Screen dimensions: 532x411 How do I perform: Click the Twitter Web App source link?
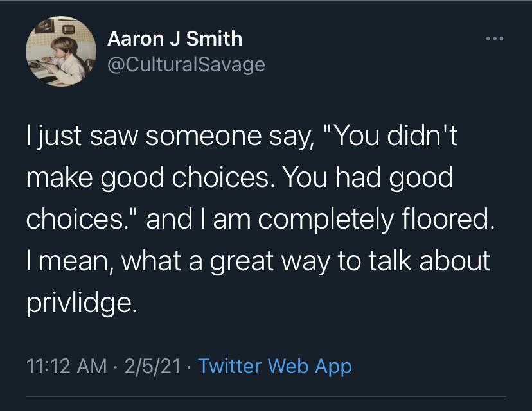point(275,366)
